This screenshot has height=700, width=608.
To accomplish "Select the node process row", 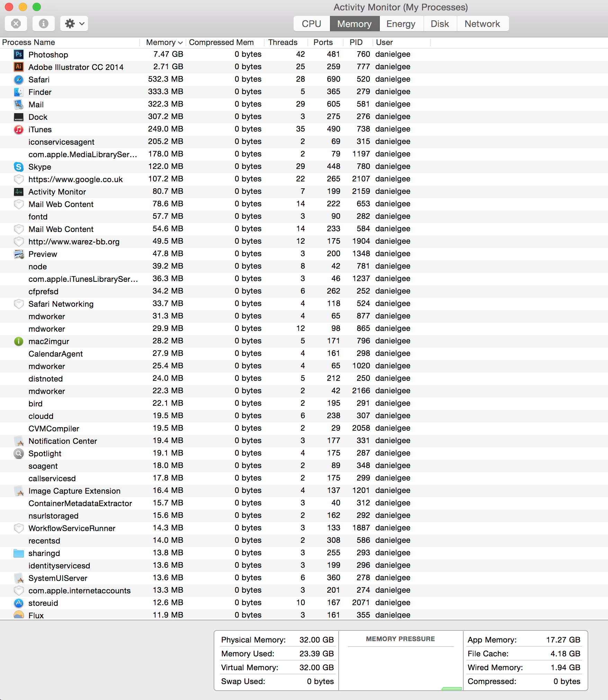I will click(x=304, y=266).
